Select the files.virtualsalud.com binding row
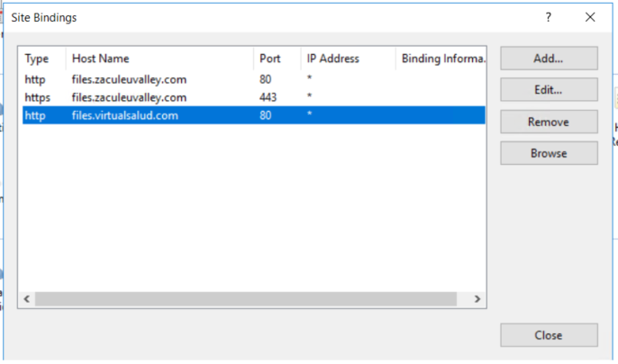This screenshot has height=364, width=618. [135, 115]
